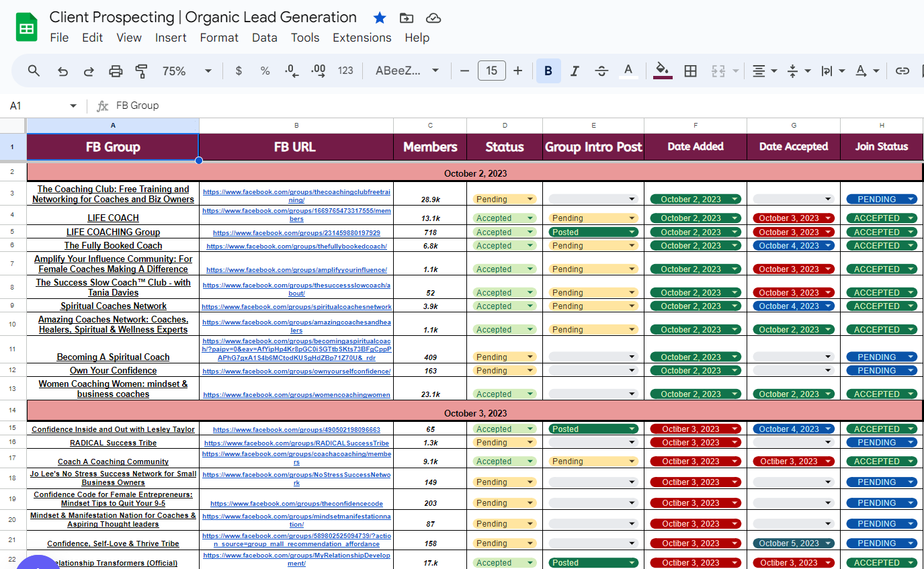The image size is (924, 569).
Task: Undo the last action
Action: pos(62,71)
